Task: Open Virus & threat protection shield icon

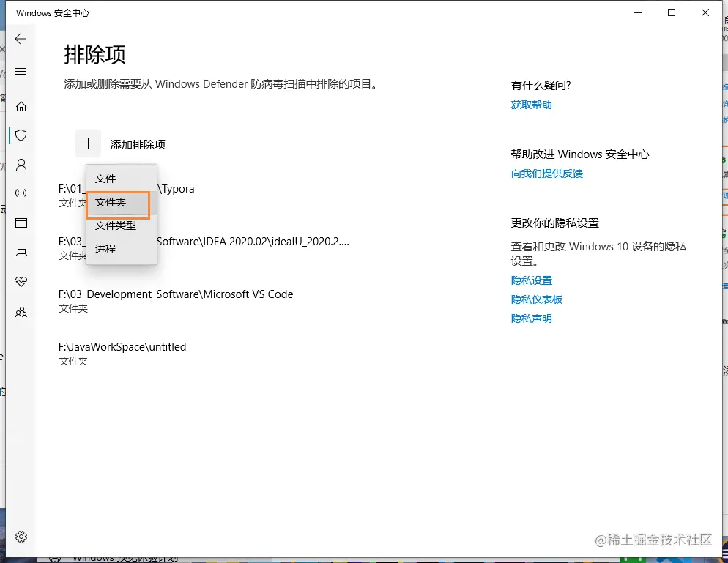Action: [x=21, y=135]
